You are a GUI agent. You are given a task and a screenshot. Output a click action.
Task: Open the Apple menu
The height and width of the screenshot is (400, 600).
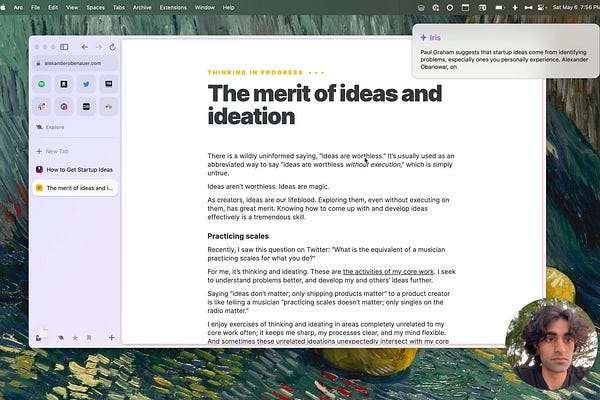3,7
